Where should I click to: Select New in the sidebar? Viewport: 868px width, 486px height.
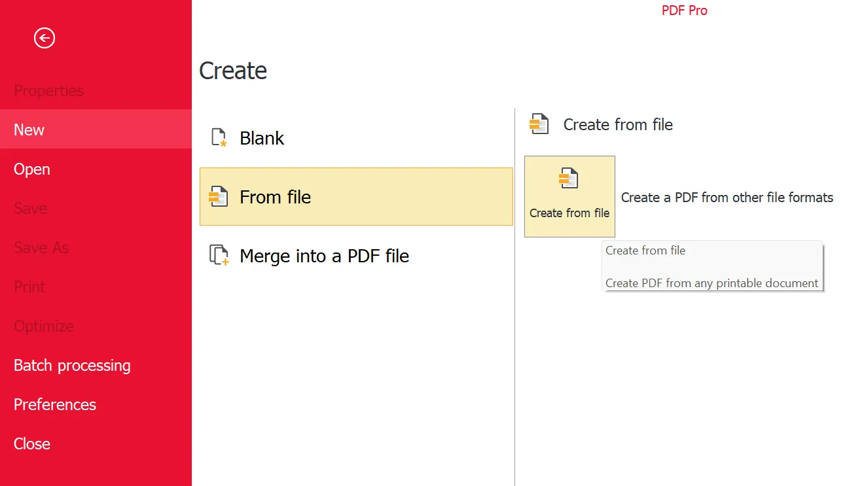click(29, 130)
